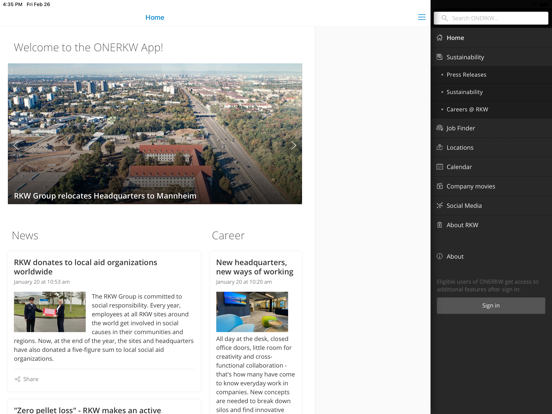Click the search magnifier icon
The height and width of the screenshot is (414, 552).
click(445, 18)
